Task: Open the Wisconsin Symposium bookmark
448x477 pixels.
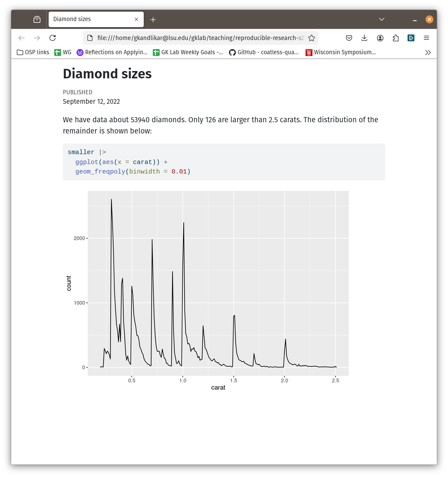Action: click(340, 53)
